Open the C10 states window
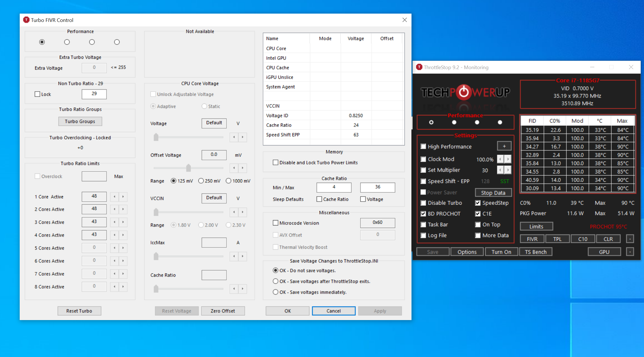The height and width of the screenshot is (357, 644). (x=583, y=239)
